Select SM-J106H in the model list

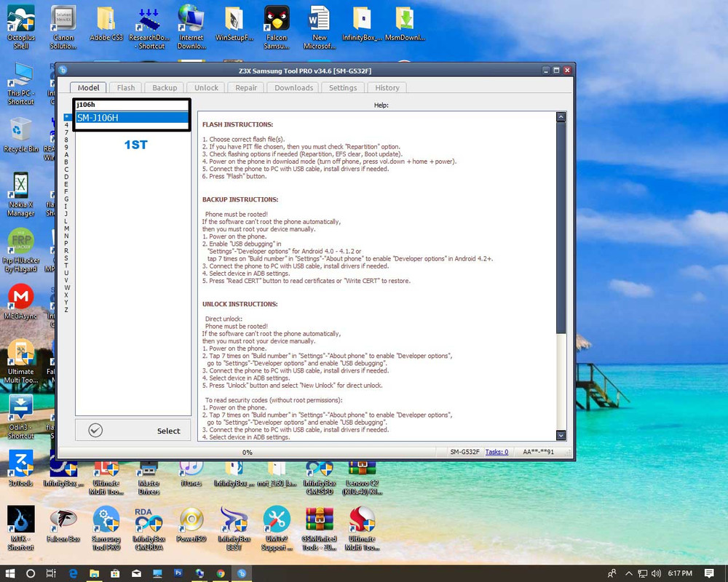pyautogui.click(x=131, y=118)
